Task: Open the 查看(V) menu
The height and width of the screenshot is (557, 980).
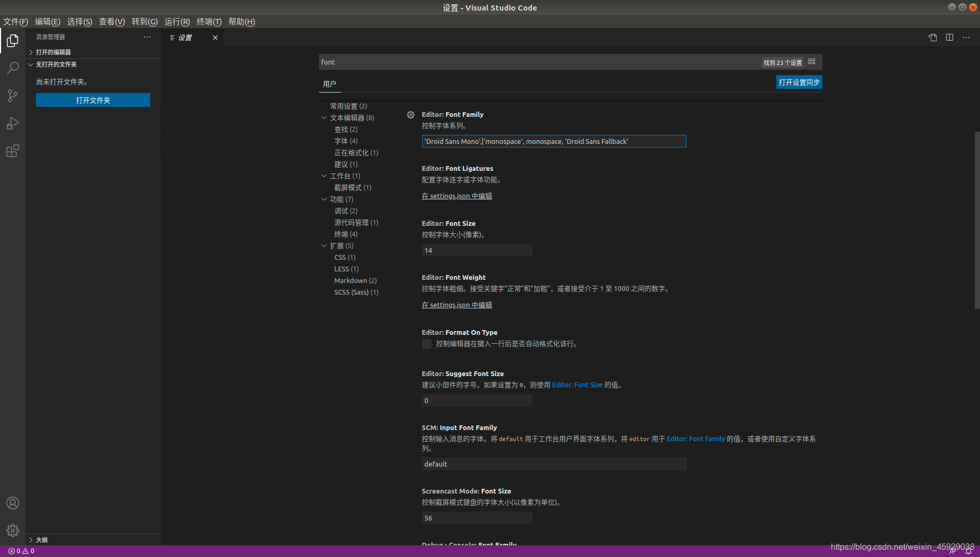Action: point(112,22)
